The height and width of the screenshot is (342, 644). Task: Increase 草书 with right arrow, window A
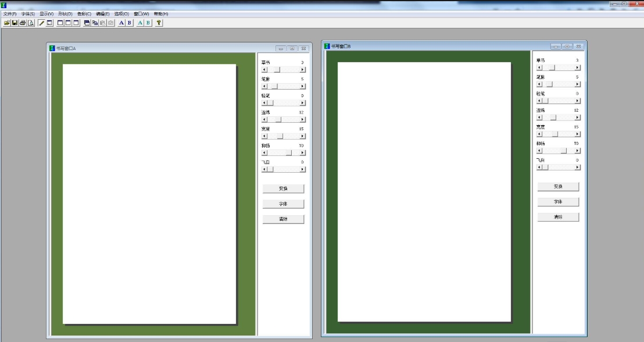coord(303,70)
